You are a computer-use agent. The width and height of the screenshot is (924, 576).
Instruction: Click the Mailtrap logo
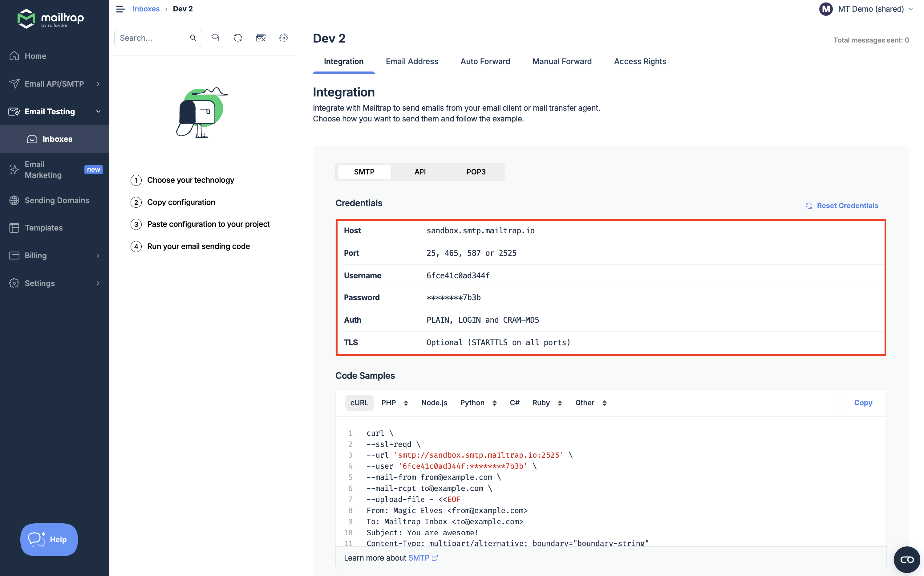pyautogui.click(x=51, y=18)
